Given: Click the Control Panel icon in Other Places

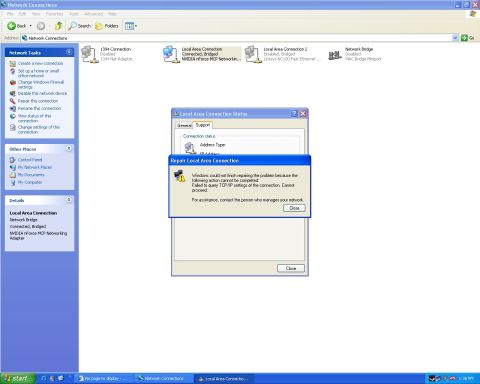Looking at the screenshot, I should pyautogui.click(x=13, y=160).
